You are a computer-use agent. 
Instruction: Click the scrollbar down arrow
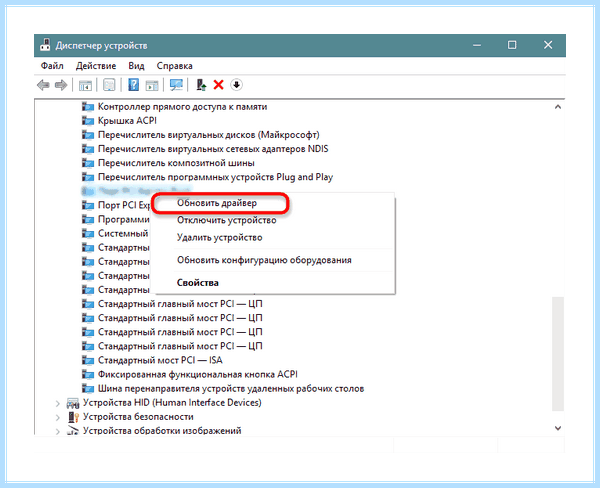(x=558, y=428)
